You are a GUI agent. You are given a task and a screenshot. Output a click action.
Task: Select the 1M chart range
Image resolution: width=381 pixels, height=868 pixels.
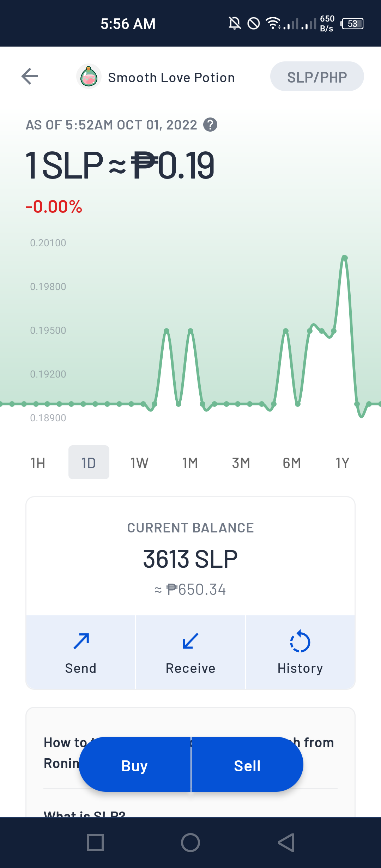point(190,463)
